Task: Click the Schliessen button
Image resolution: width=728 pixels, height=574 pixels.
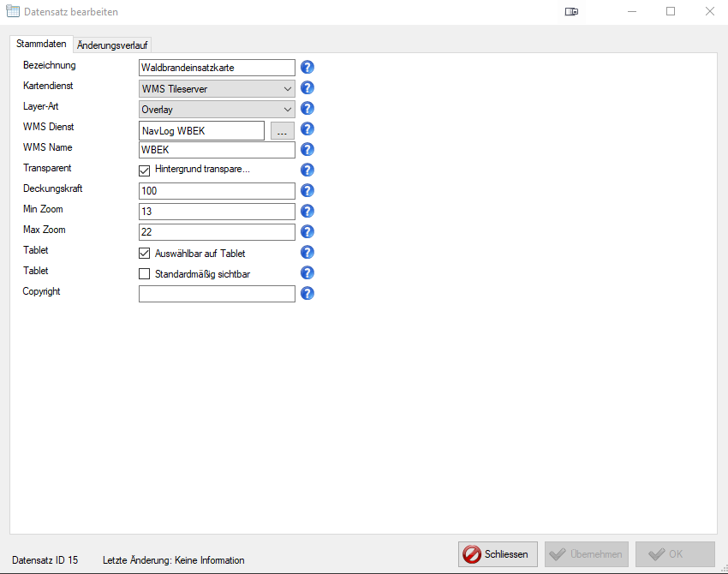Action: click(x=498, y=554)
